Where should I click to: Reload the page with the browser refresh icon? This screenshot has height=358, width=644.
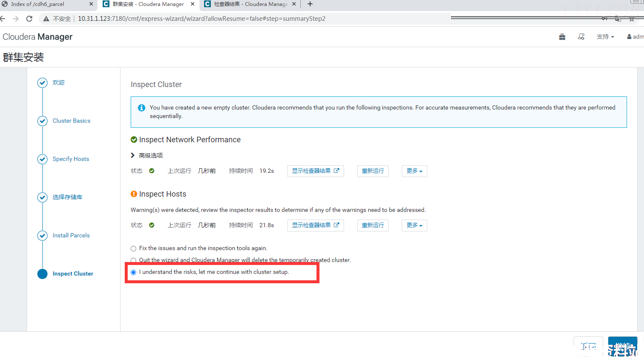click(x=29, y=19)
